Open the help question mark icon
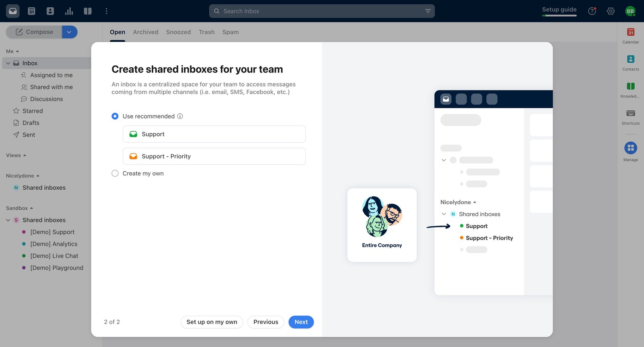This screenshot has width=644, height=347. click(592, 11)
